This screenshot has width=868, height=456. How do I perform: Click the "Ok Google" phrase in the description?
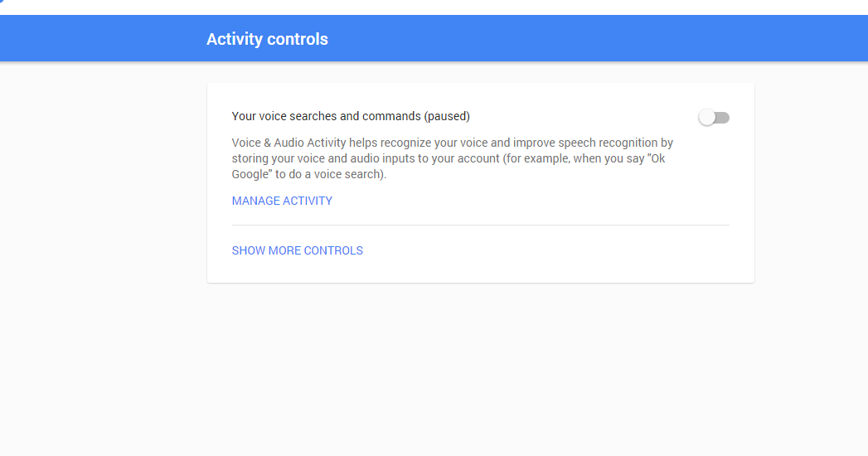tap(647, 159)
